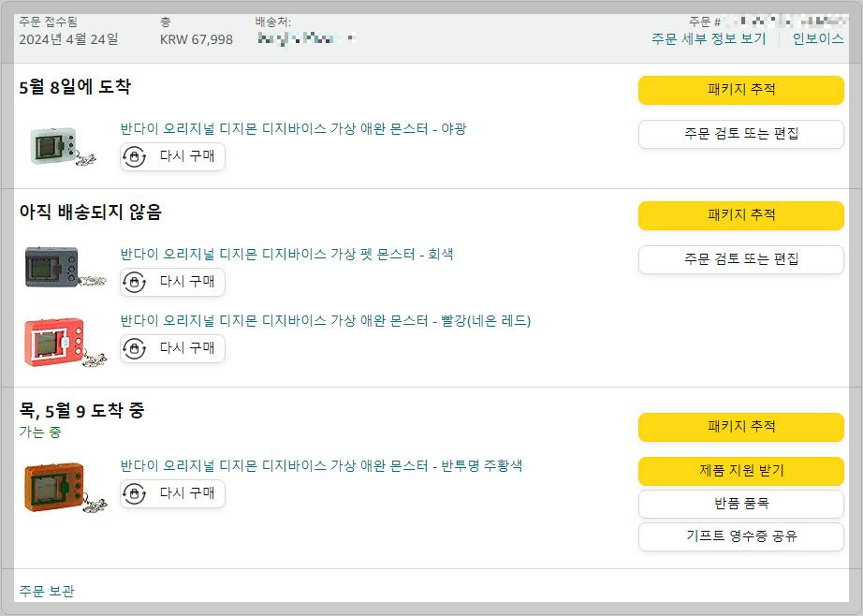Click 기프트 영수증 공유 to share gift receipt

740,536
